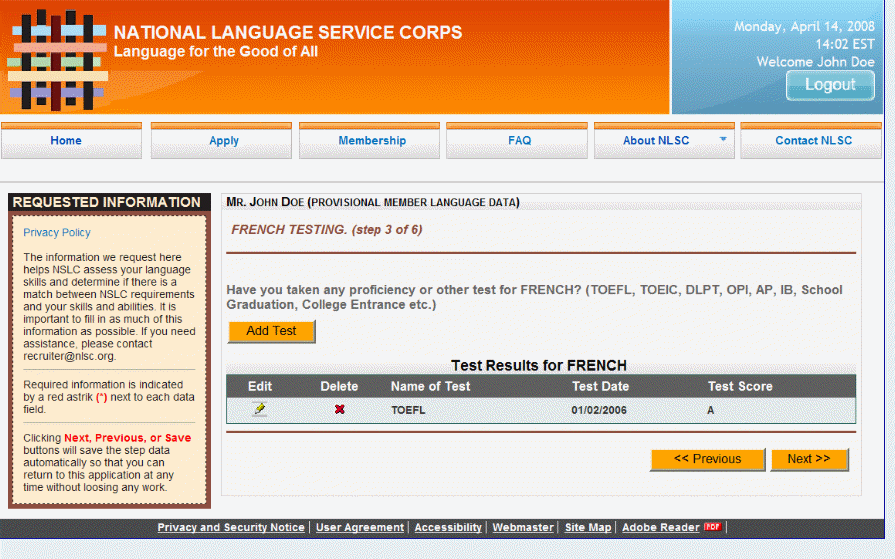Open the Webmaster footer link
The width and height of the screenshot is (895, 559).
click(x=523, y=527)
